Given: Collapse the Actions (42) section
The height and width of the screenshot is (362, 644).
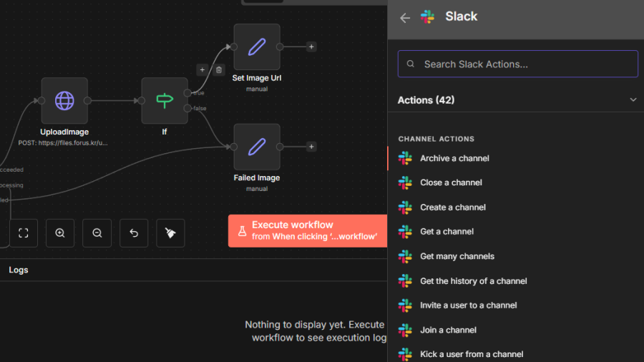Looking at the screenshot, I should click(633, 100).
